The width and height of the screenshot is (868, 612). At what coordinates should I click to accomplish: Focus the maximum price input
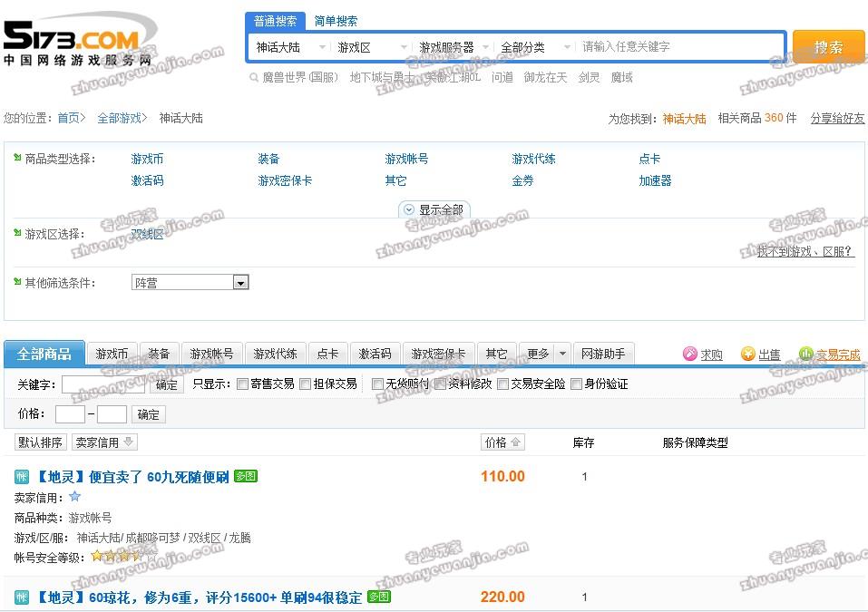(x=112, y=414)
